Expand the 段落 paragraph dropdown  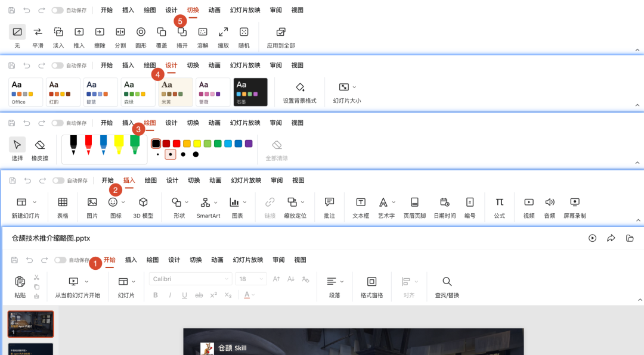coord(342,282)
